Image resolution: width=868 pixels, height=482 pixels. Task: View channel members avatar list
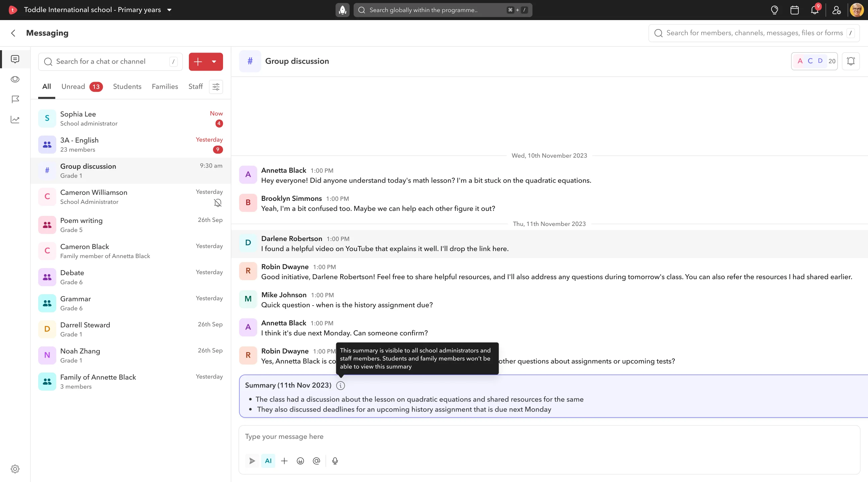click(x=814, y=61)
